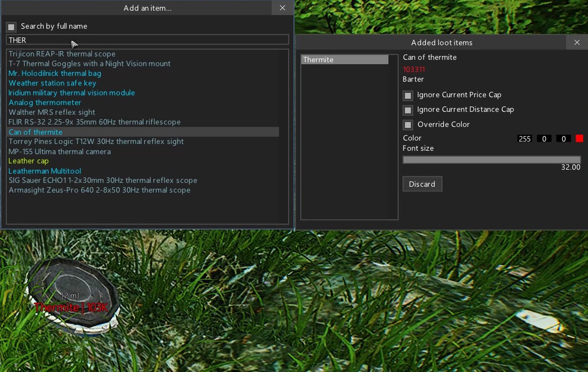The height and width of the screenshot is (372, 588).
Task: Click the red color value 255 field
Action: coord(525,139)
